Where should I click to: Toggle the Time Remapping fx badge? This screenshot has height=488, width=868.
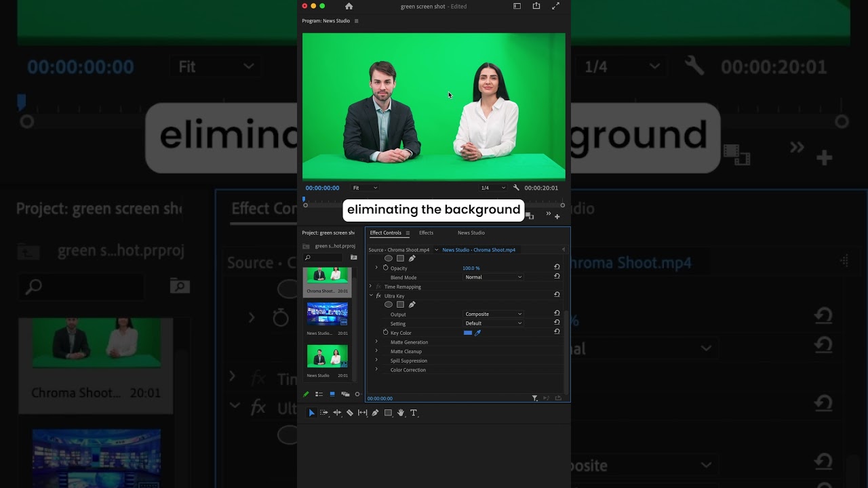point(378,287)
